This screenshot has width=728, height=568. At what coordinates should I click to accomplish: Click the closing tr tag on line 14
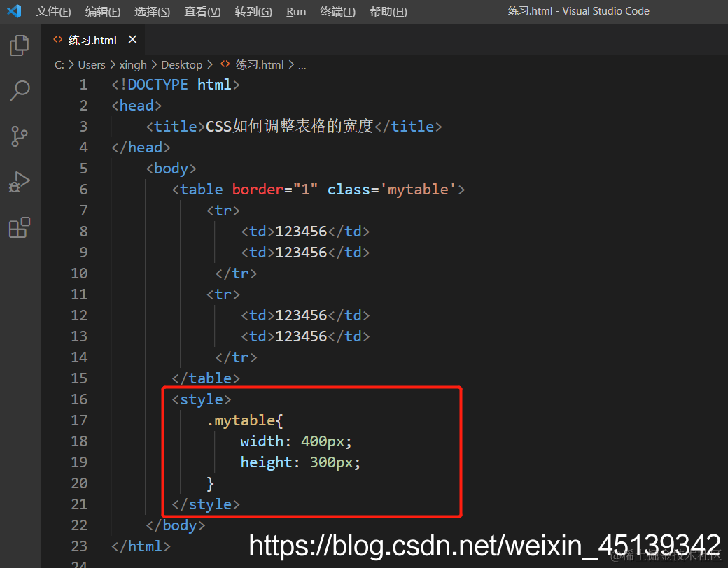pyautogui.click(x=236, y=357)
